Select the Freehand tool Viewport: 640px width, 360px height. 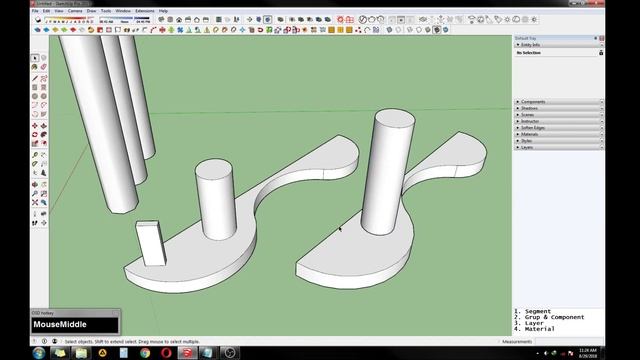point(44,78)
